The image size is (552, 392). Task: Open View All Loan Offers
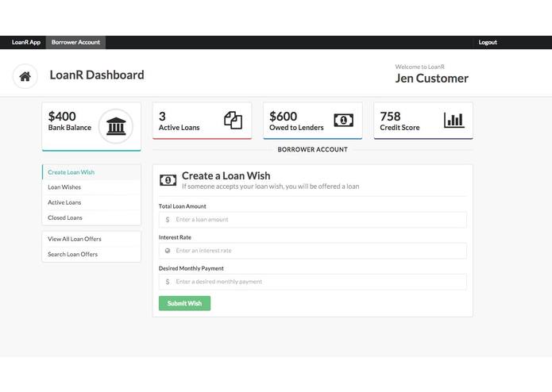(x=91, y=239)
